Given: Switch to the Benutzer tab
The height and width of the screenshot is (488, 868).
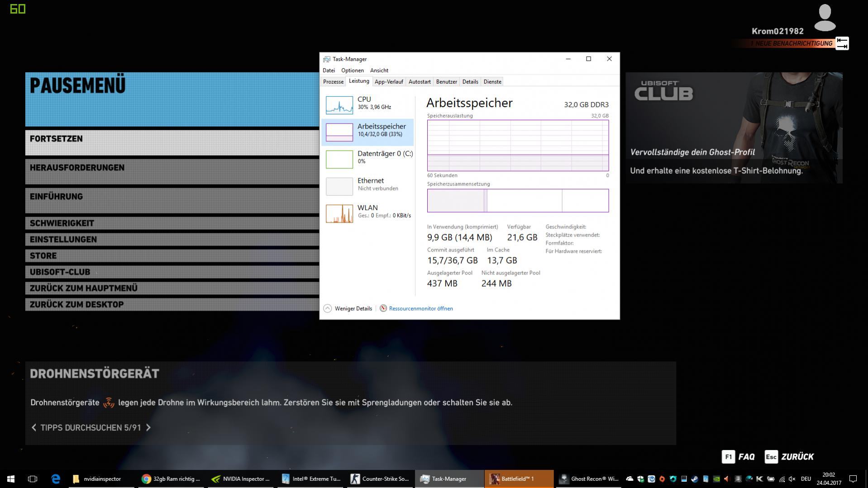Looking at the screenshot, I should 447,82.
